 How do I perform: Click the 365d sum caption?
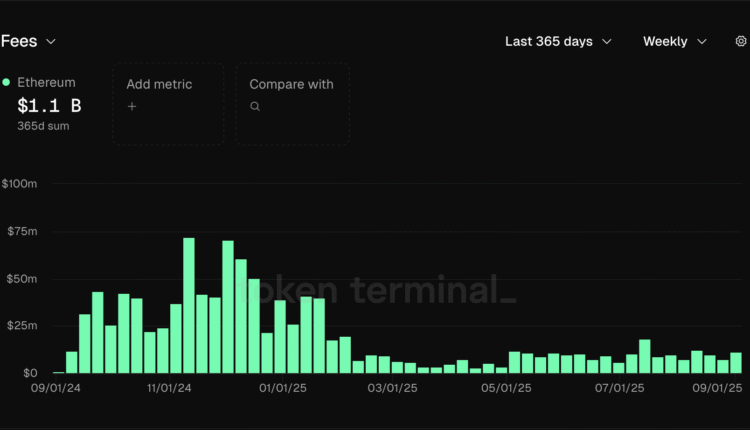point(43,126)
